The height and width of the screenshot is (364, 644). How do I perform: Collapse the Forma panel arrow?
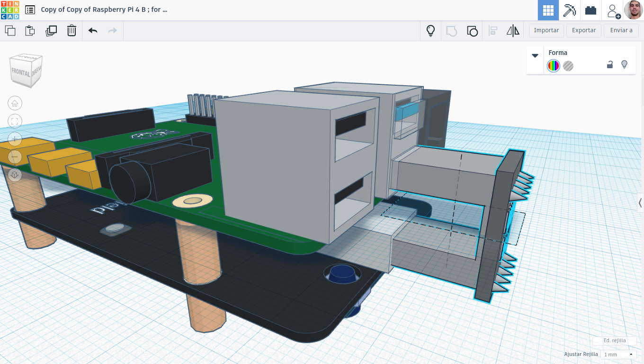(x=535, y=55)
